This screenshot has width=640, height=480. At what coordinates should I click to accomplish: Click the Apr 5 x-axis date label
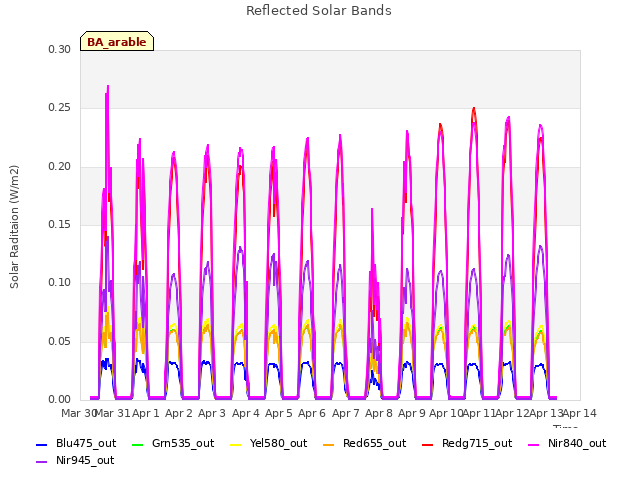pyautogui.click(x=279, y=413)
